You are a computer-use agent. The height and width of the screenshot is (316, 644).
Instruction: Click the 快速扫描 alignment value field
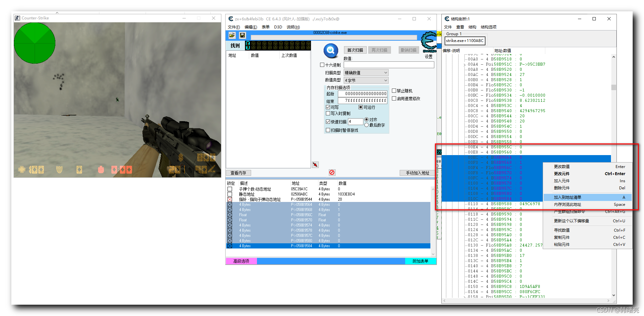pyautogui.click(x=355, y=121)
